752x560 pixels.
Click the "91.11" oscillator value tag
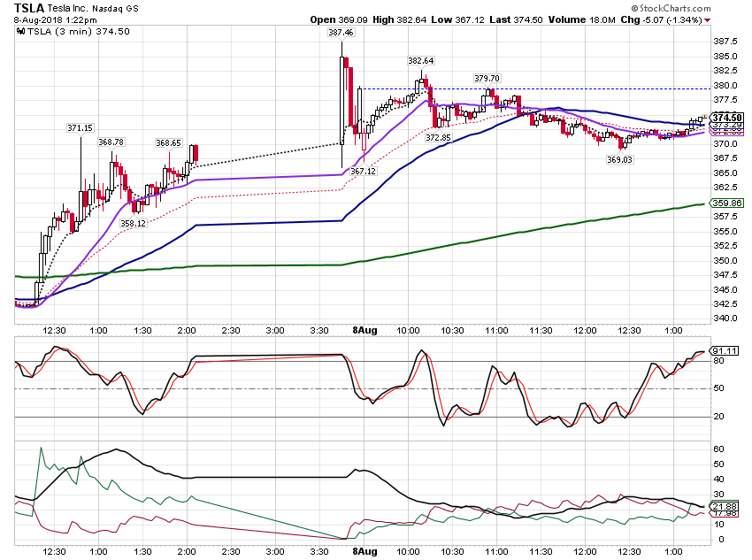tap(725, 351)
